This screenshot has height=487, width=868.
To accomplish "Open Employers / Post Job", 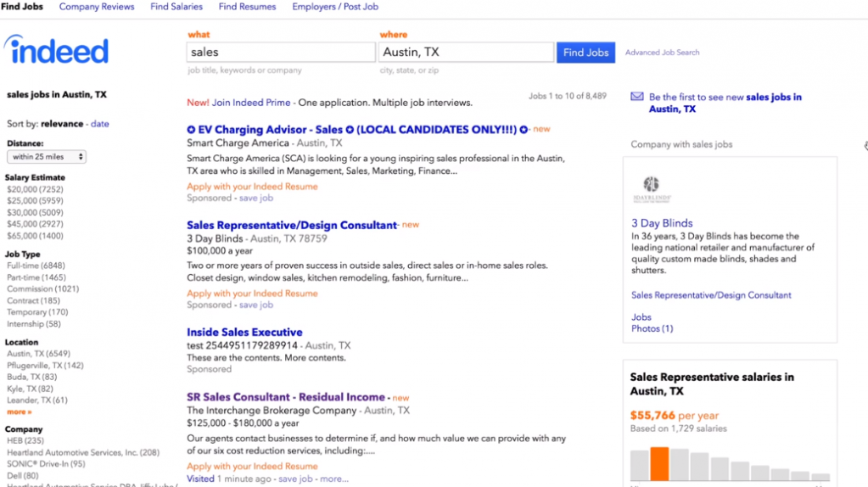I will click(335, 7).
